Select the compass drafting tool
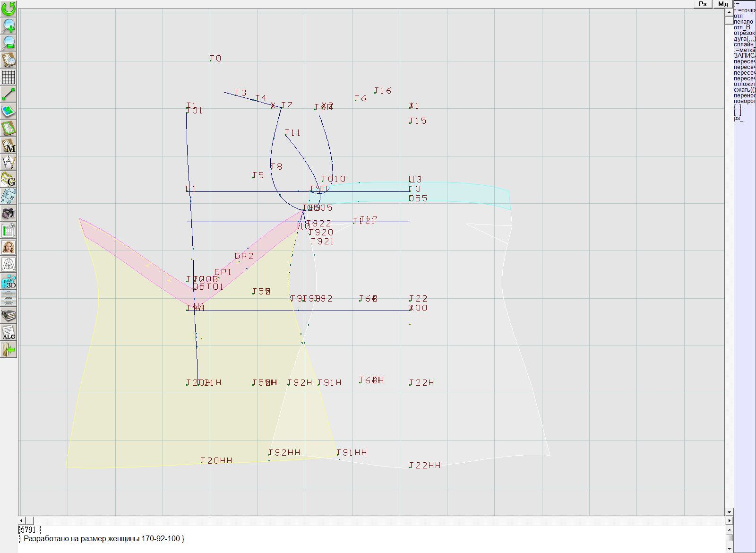Screen dimensions: 756x553 pos(9,163)
